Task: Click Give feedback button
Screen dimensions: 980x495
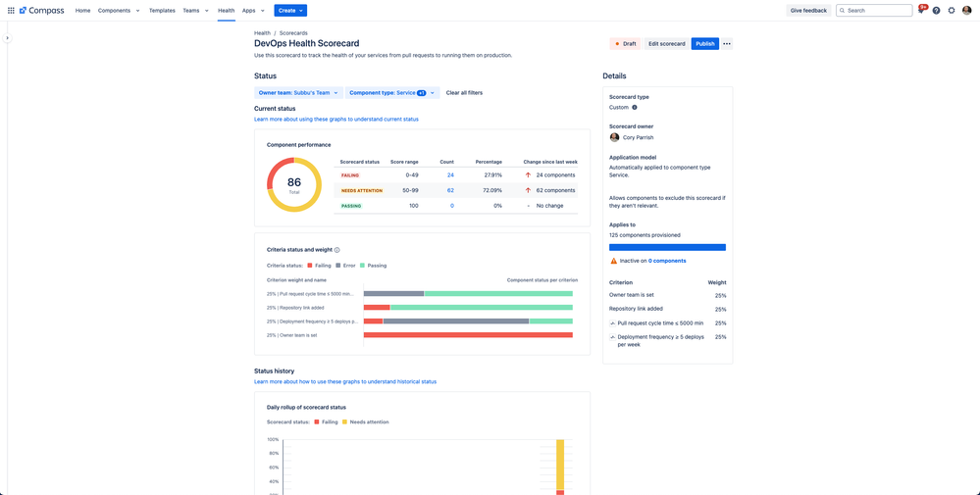Action: tap(808, 11)
